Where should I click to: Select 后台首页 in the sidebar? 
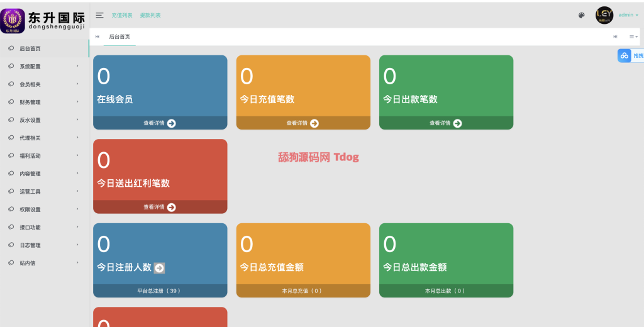tap(30, 48)
